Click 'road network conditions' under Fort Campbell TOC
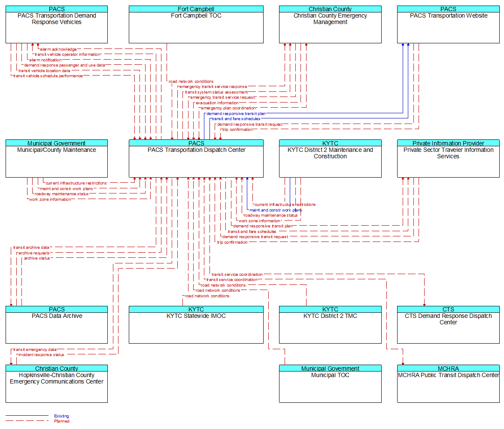The width and height of the screenshot is (504, 429). (191, 82)
